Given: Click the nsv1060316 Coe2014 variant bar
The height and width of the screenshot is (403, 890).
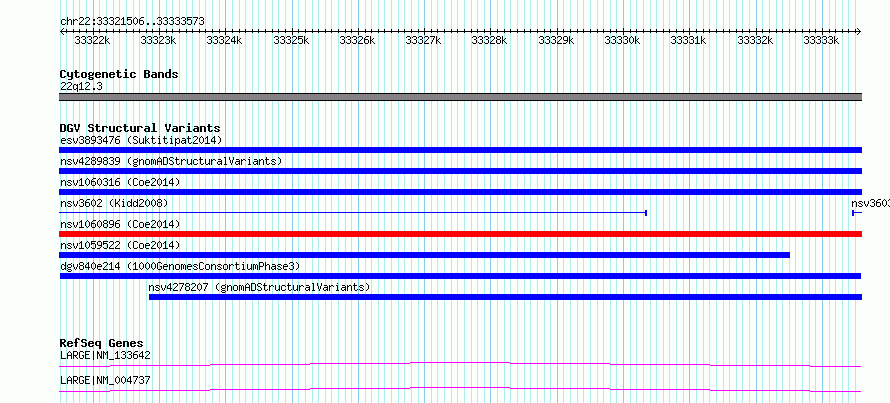Looking at the screenshot, I should click(460, 192).
